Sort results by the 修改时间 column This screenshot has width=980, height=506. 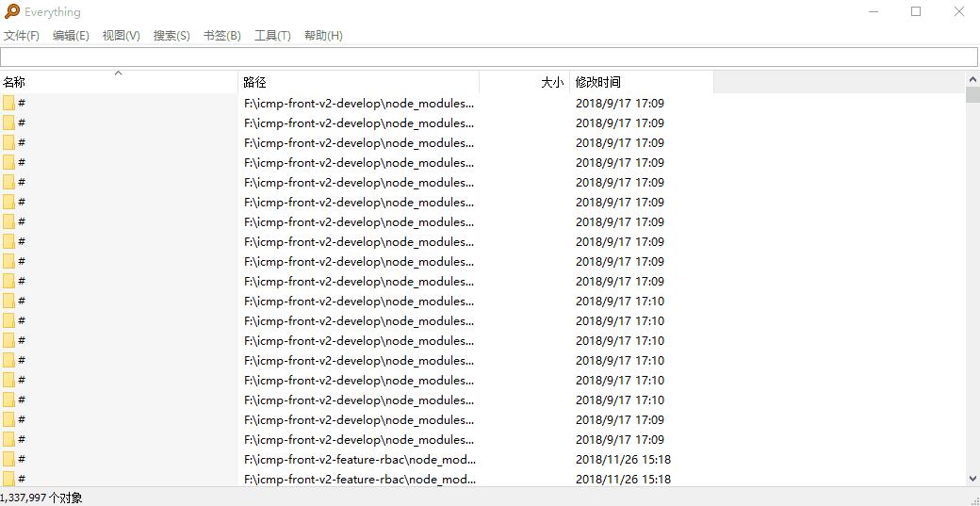coord(642,82)
